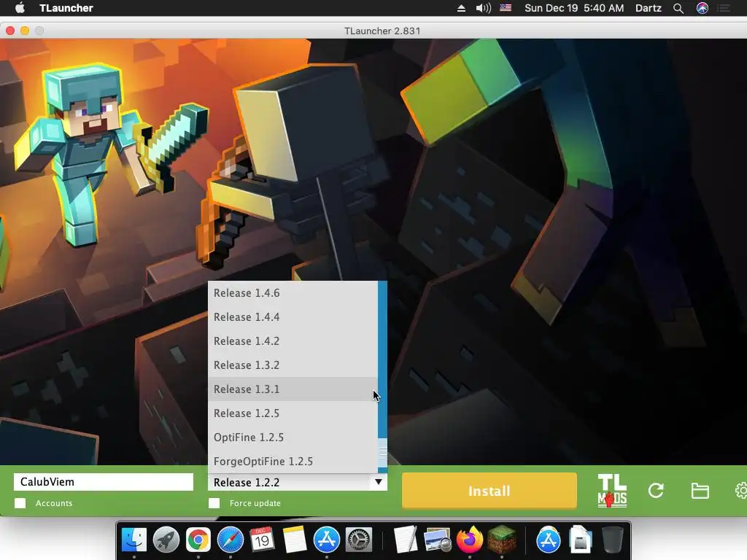
Task: Click the date and time in menu bar
Action: 574,8
